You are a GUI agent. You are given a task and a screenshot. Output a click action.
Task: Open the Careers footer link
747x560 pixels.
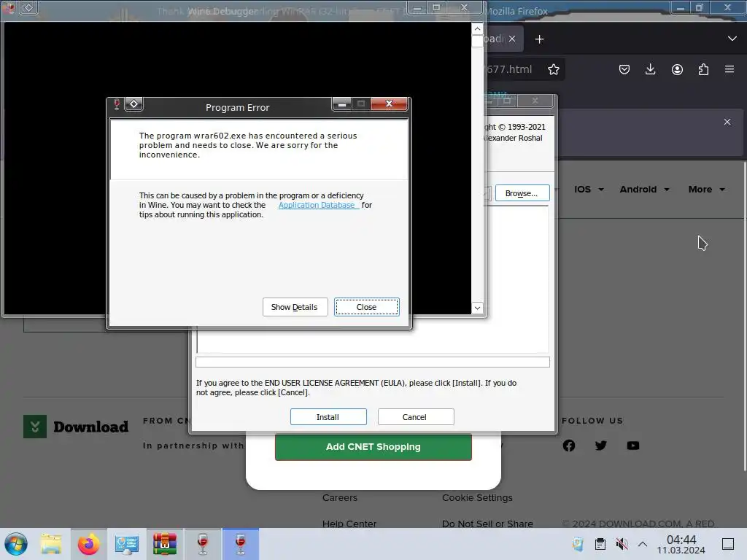click(340, 497)
